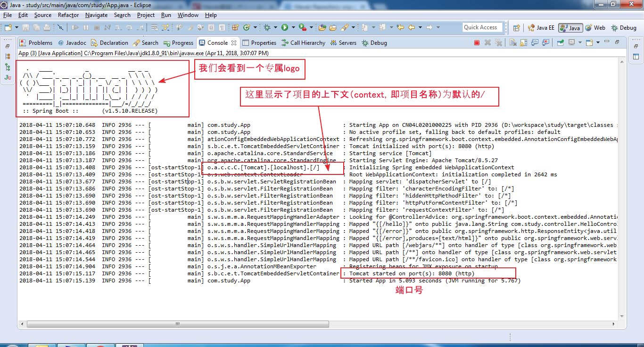The height and width of the screenshot is (347, 644).
Task: Click Remove All Terminated Launches icon
Action: click(498, 42)
